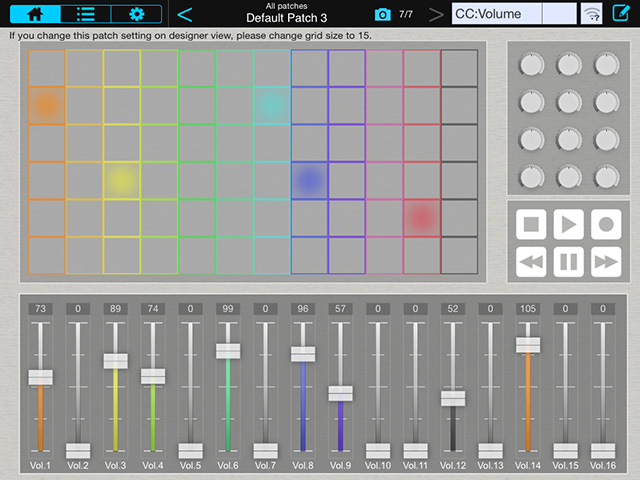Click the Vol.7 fader handle

tap(266, 451)
